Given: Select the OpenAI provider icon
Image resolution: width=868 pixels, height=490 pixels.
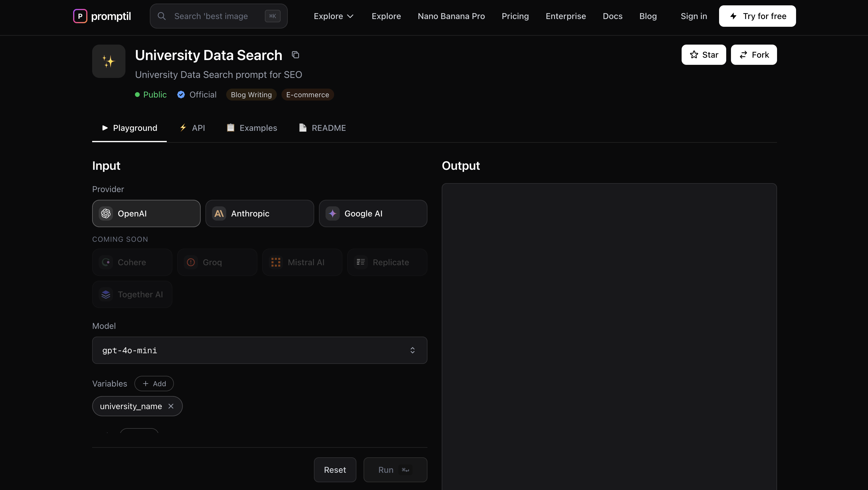Looking at the screenshot, I should tap(106, 213).
